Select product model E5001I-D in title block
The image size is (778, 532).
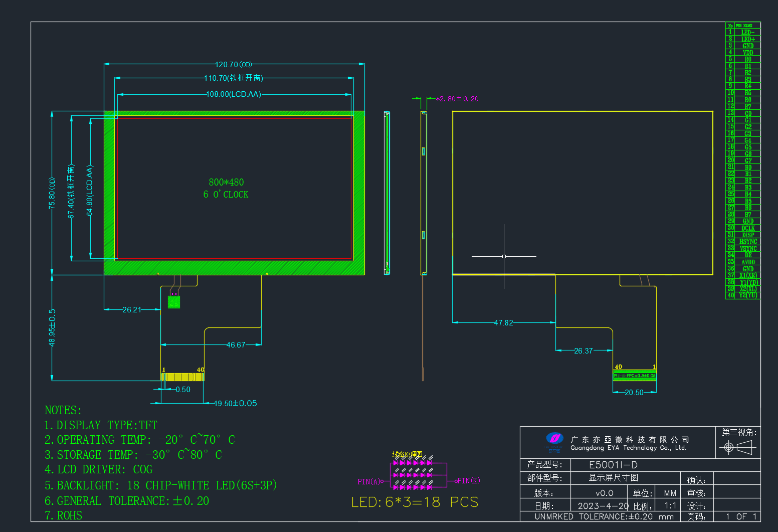tap(613, 465)
